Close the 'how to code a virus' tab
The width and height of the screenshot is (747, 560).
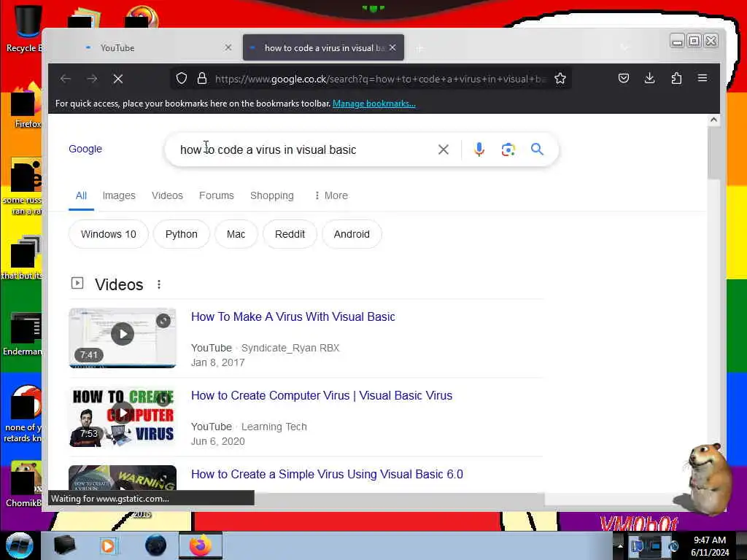coord(392,47)
